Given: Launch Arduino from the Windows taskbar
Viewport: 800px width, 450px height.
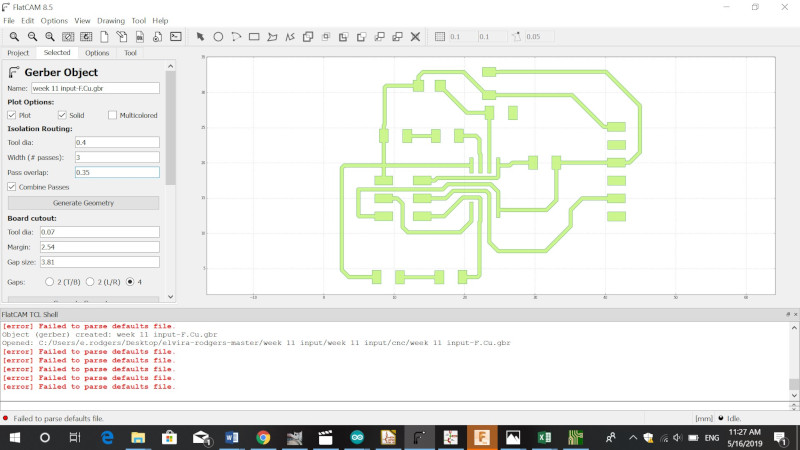Looking at the screenshot, I should point(357,438).
